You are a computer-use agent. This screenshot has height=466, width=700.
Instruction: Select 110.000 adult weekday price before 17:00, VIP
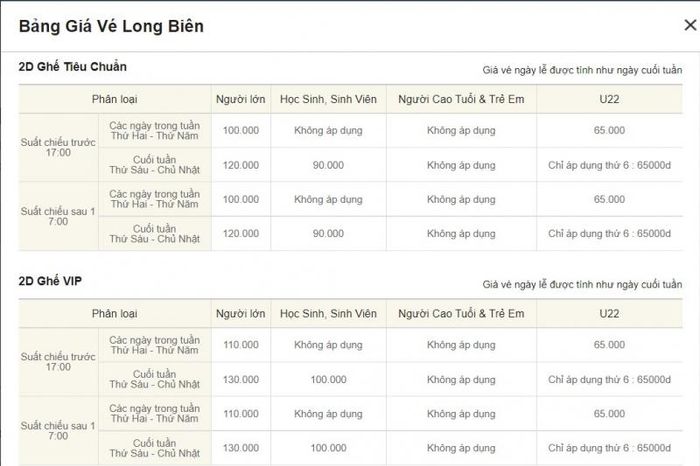pos(240,345)
